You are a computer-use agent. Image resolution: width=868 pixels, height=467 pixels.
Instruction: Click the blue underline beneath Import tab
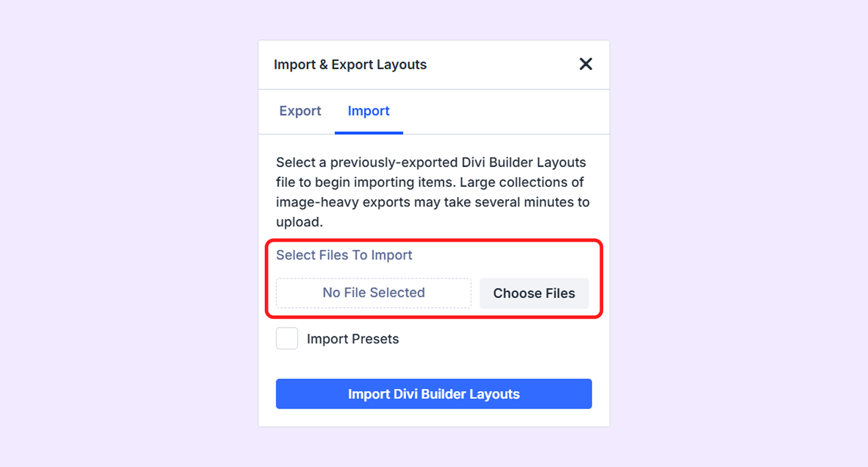[369, 132]
